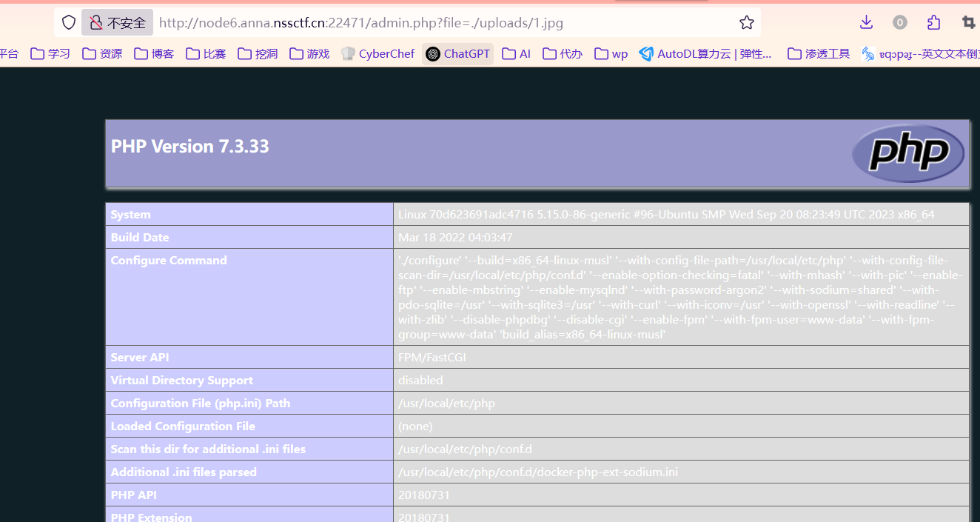Select the Configure Command label
Image resolution: width=980 pixels, height=522 pixels.
169,261
